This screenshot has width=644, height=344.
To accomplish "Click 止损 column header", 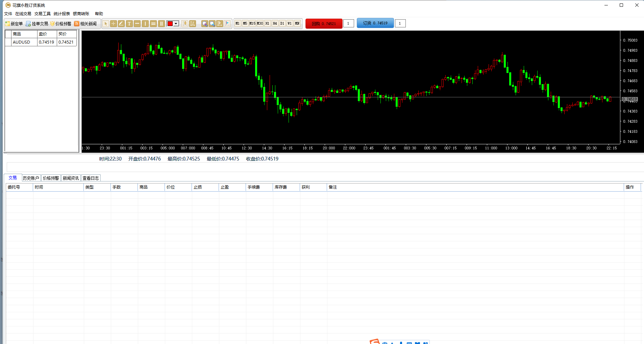I will tap(205, 187).
